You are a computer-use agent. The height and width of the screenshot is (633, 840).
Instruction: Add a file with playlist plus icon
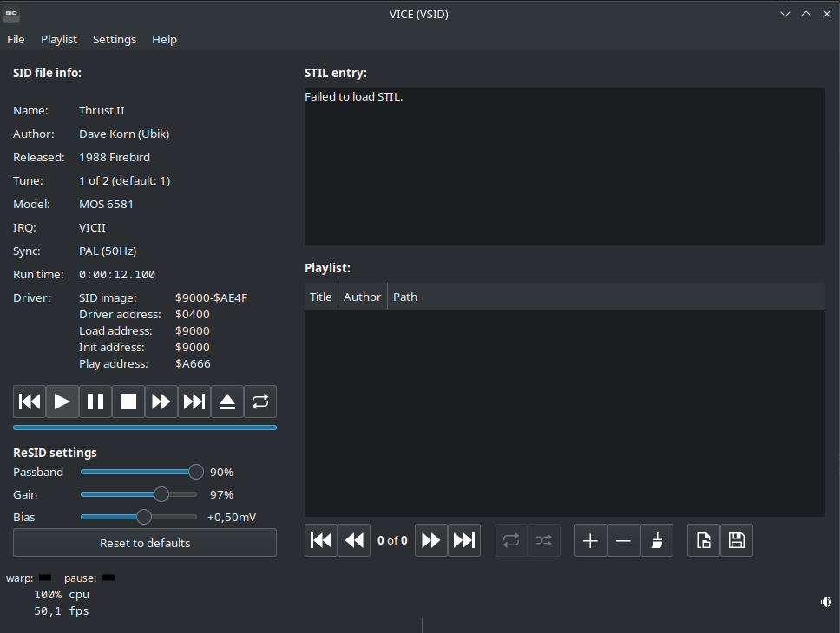590,540
